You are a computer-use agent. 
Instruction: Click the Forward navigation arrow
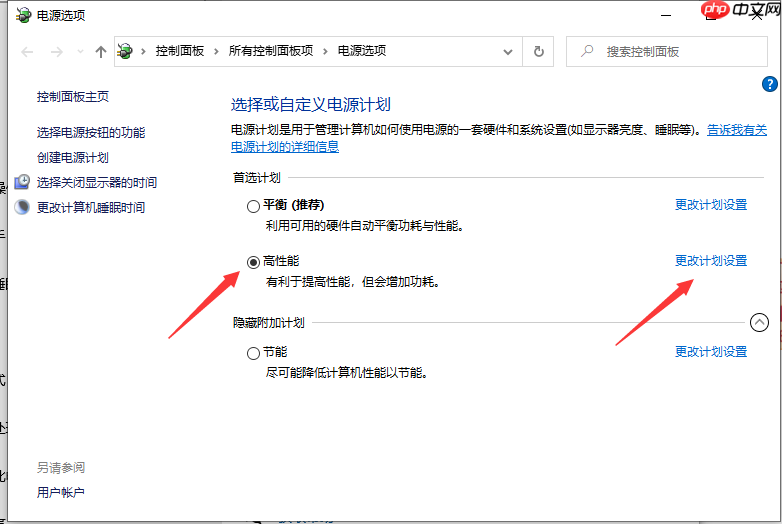coord(57,51)
